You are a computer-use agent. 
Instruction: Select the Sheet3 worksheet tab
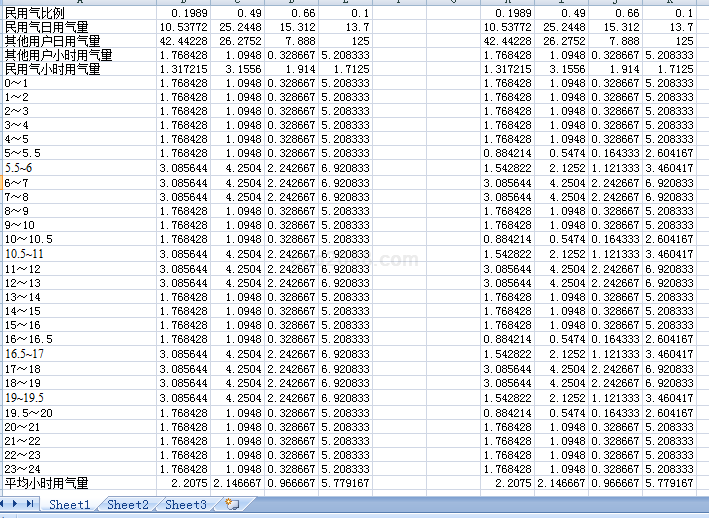pos(186,505)
